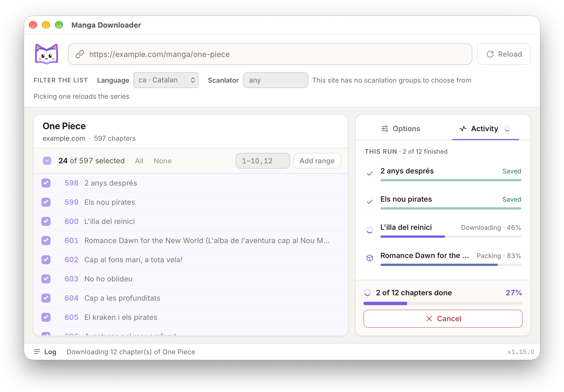The width and height of the screenshot is (564, 392).
Task: Click chapter number 598
Action: point(71,183)
